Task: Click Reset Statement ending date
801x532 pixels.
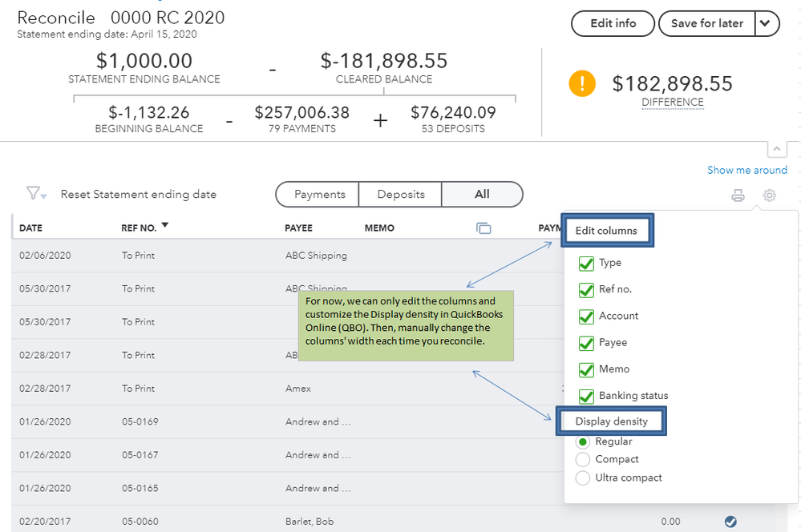Action: [x=138, y=195]
